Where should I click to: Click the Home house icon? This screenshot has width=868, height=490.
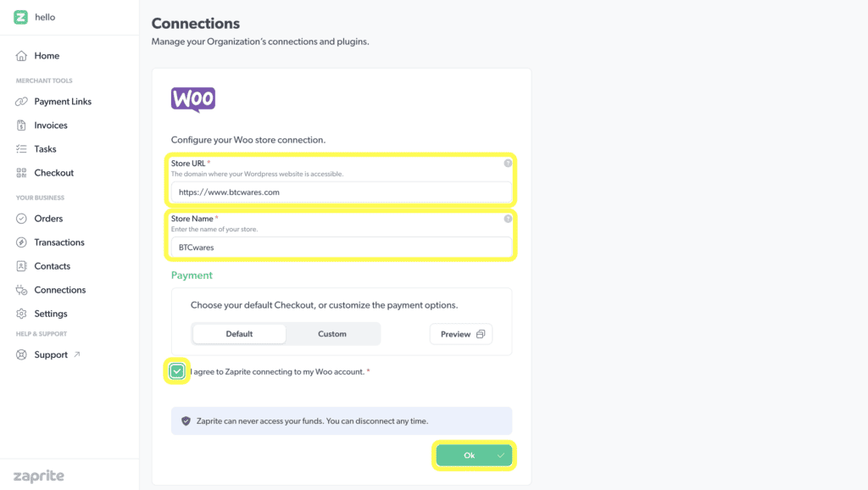22,56
